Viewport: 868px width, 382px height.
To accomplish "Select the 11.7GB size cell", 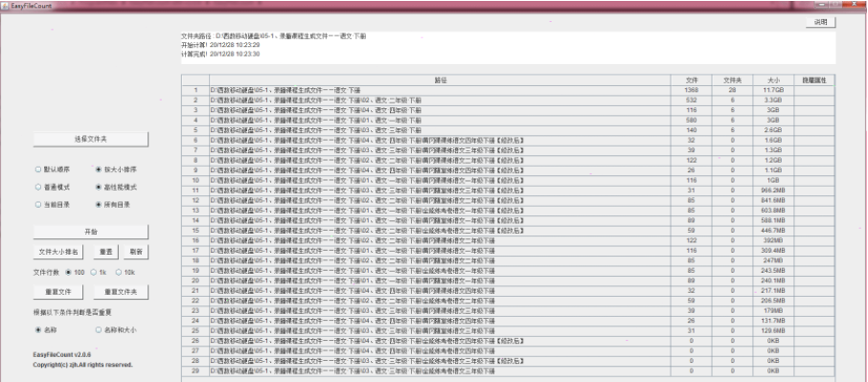I will (773, 90).
